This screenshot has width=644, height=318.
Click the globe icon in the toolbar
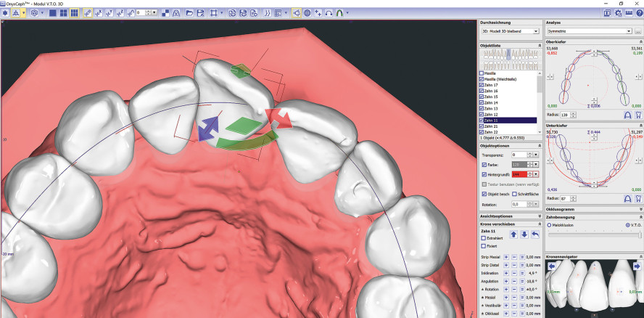pyautogui.click(x=307, y=13)
